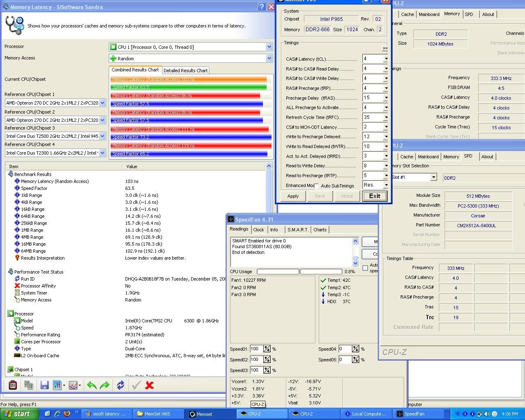Click the save floppy disk icon
525x420 pixels.
[44, 385]
